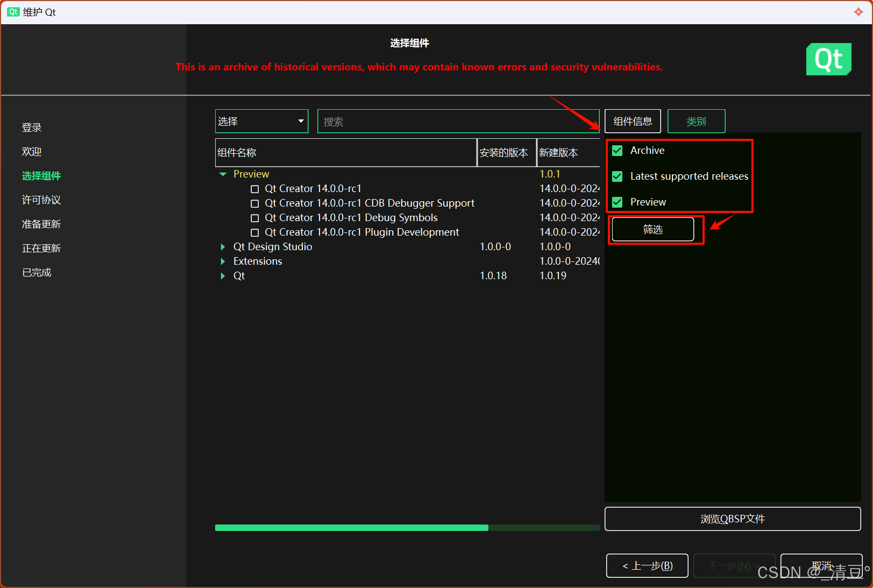Uncheck the Archive checkbox
The height and width of the screenshot is (588, 873).
(618, 151)
